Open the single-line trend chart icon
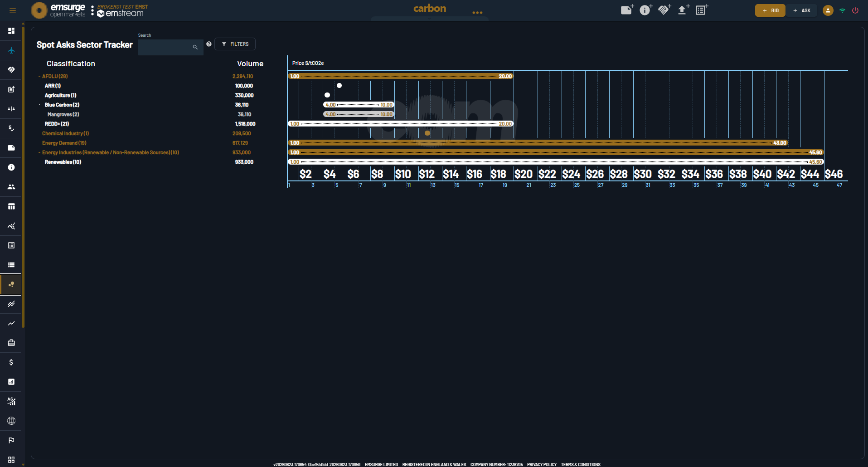The image size is (868, 467). (x=11, y=323)
